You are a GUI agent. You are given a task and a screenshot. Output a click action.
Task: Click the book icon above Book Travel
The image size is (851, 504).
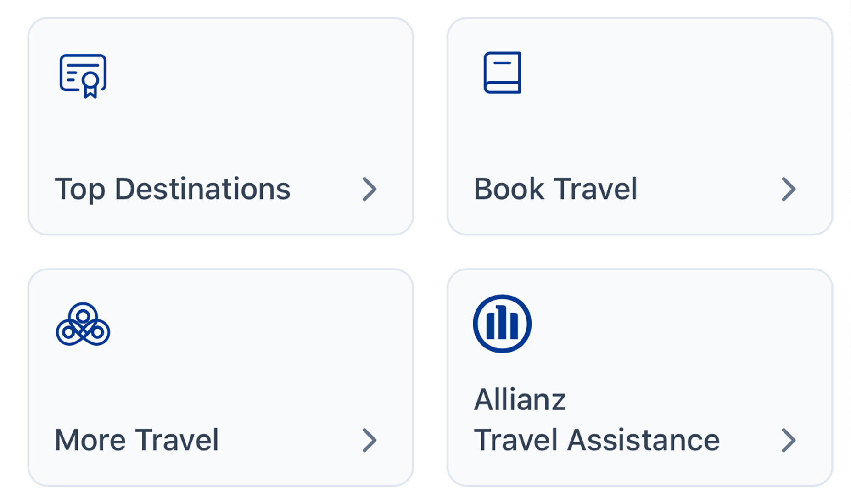tap(502, 73)
